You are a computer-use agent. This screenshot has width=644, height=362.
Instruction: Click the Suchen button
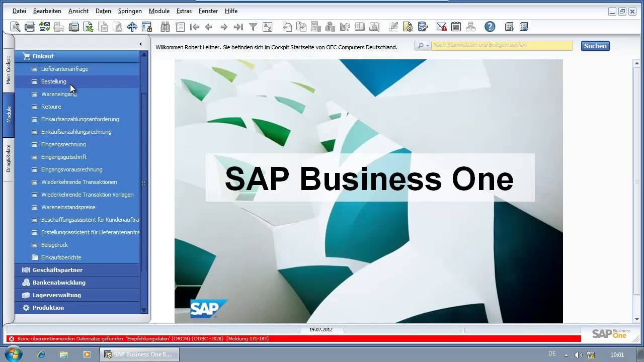(595, 46)
